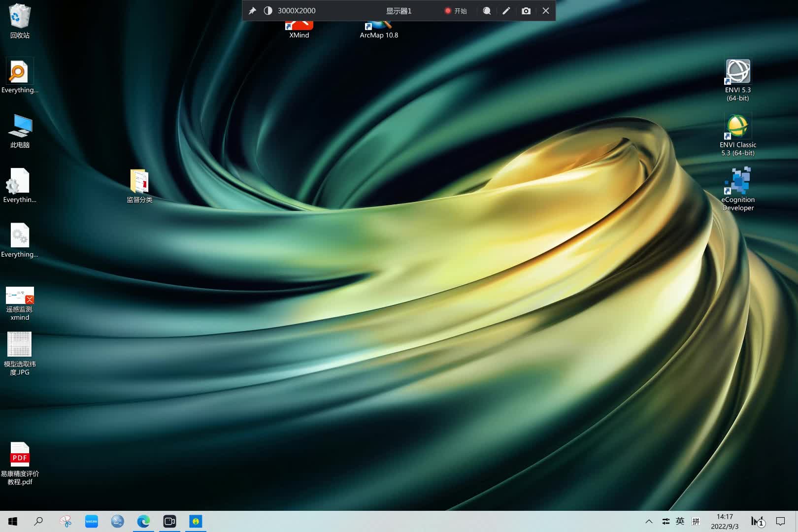
Task: Select the pencil annotation tool
Action: pyautogui.click(x=506, y=11)
